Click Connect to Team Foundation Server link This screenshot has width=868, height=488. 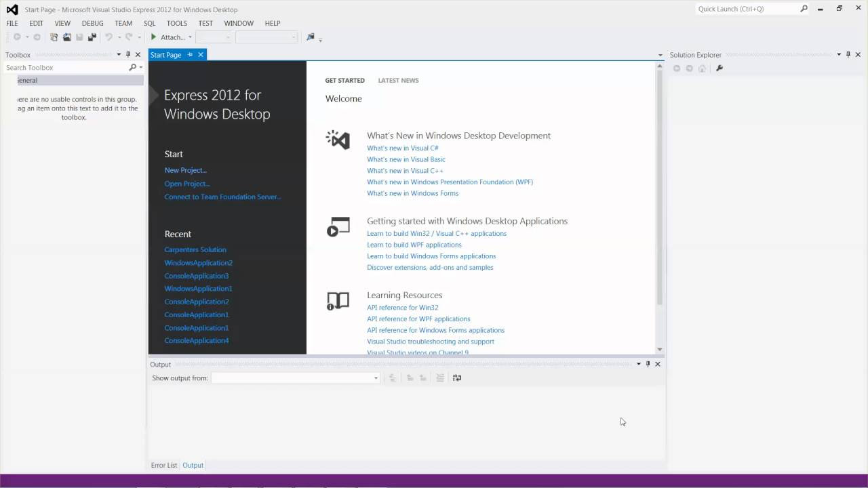click(222, 197)
